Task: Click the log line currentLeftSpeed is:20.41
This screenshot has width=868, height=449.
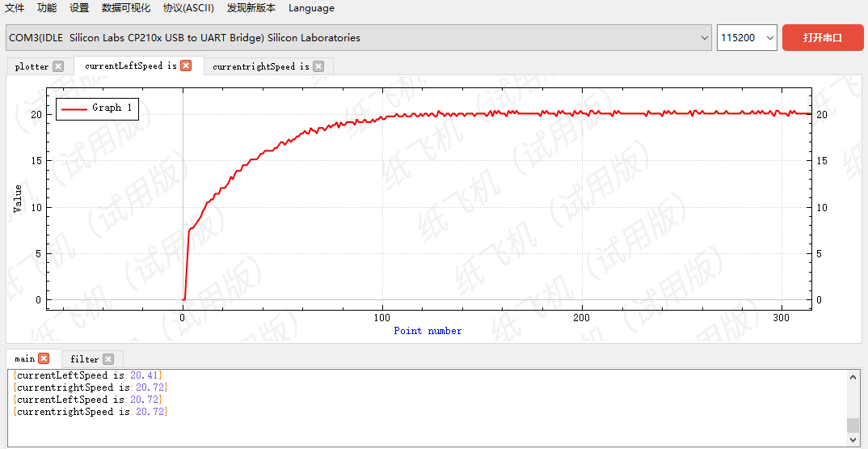Action: [87, 375]
